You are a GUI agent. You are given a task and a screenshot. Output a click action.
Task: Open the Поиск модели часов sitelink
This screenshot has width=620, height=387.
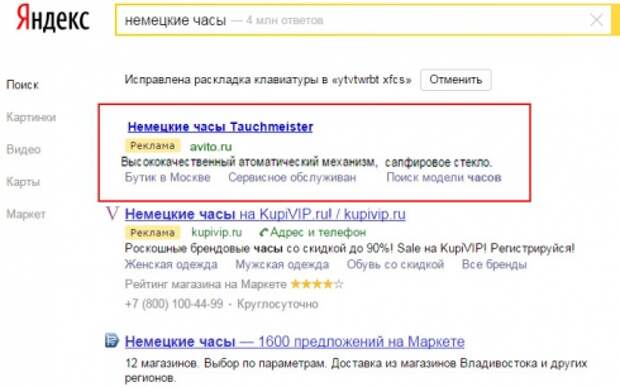point(444,177)
